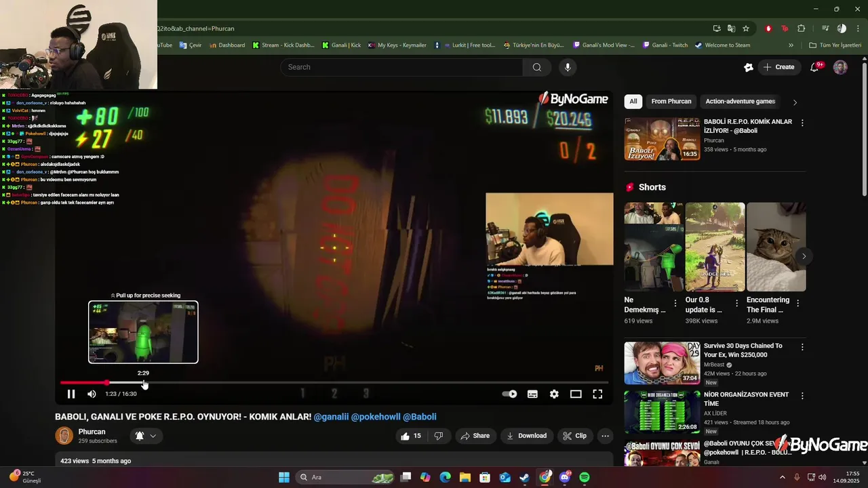Click the seek preview thumbnail at 2:29
The image size is (868, 488).
(143, 332)
